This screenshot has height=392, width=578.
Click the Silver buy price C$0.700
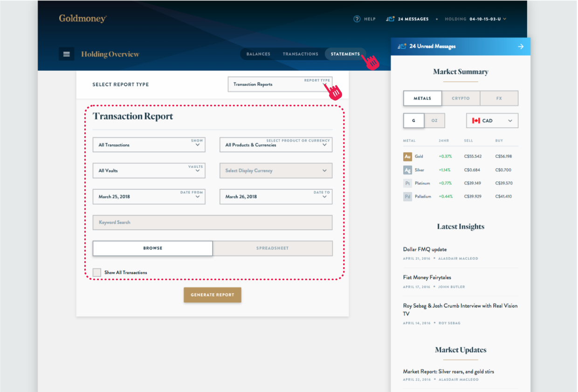503,170
